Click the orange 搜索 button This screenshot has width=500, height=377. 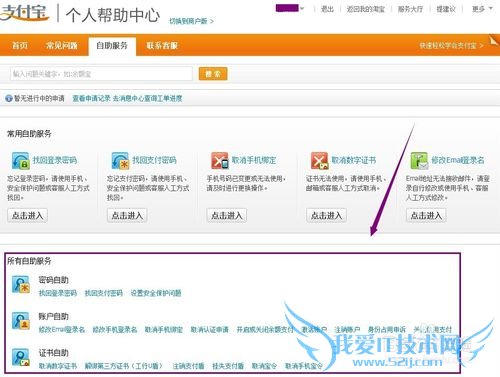(x=213, y=74)
